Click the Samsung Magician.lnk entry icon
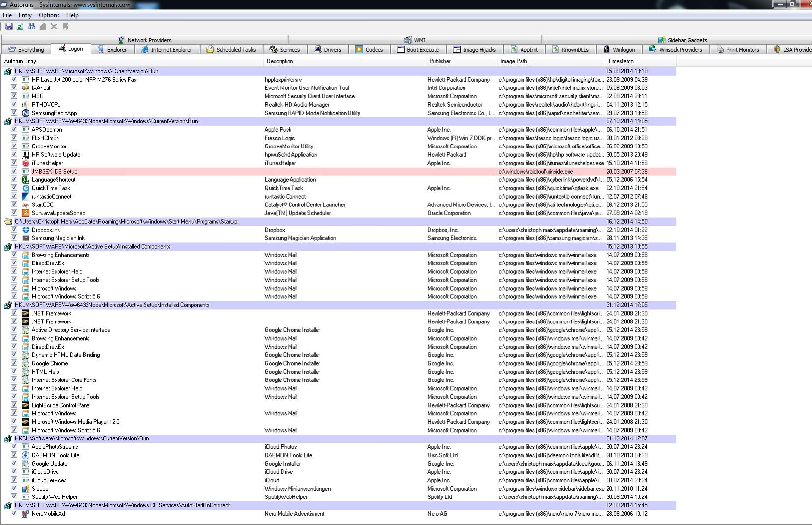Screen dimensions: 812x525 click(x=26, y=238)
